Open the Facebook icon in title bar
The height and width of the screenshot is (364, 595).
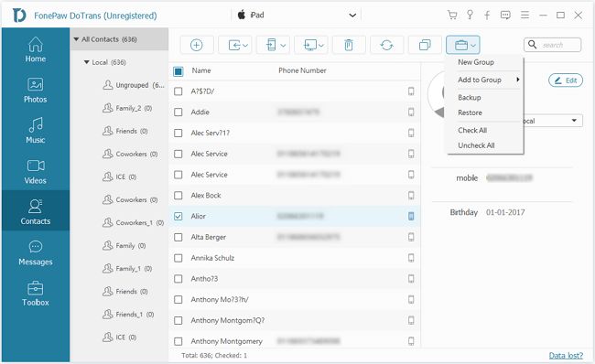[487, 16]
